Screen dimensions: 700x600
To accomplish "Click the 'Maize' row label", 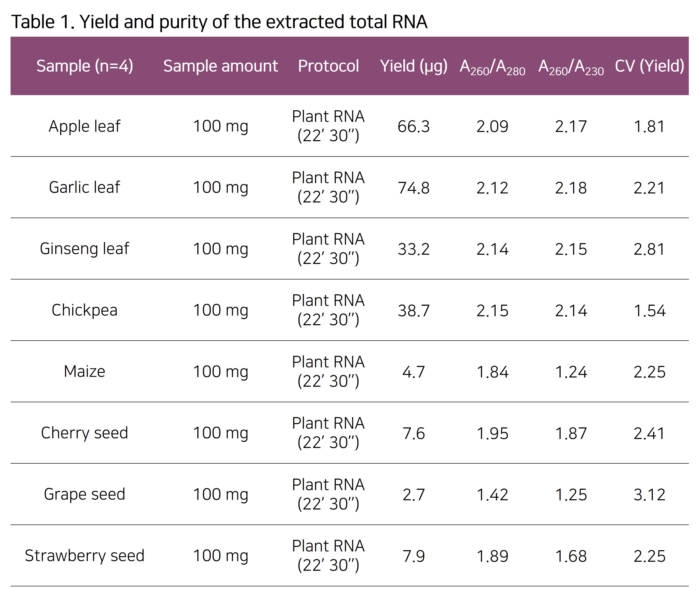I will click(85, 372).
